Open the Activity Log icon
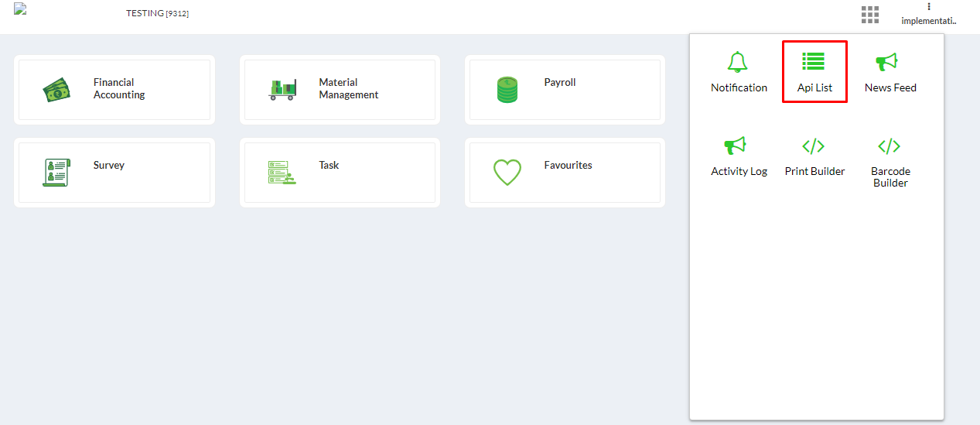The height and width of the screenshot is (425, 980). (735, 146)
